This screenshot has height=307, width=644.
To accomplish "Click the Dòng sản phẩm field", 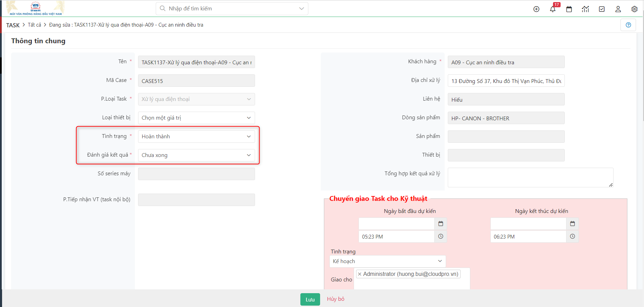I will point(506,118).
